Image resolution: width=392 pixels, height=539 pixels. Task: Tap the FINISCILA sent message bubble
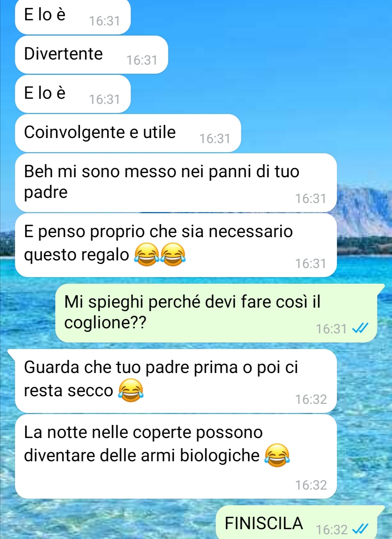[x=297, y=522]
